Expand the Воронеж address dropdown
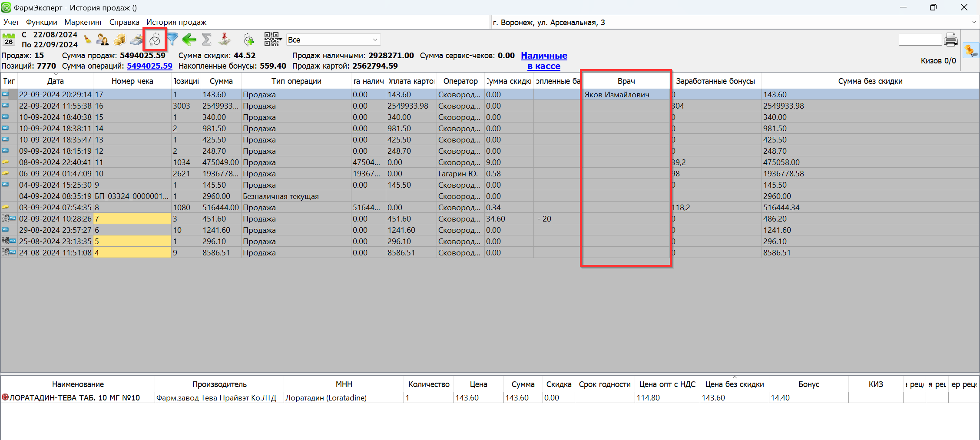Image resolution: width=980 pixels, height=440 pixels. pyautogui.click(x=973, y=22)
